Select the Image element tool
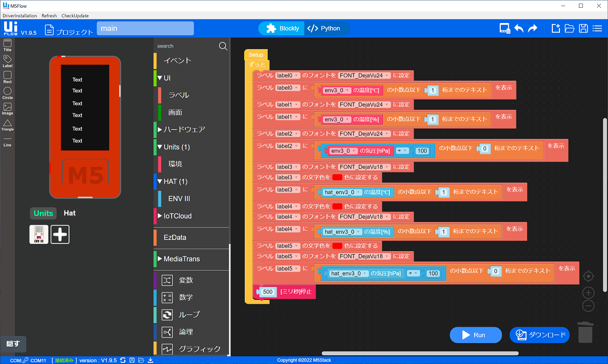The width and height of the screenshot is (608, 364). 7,109
